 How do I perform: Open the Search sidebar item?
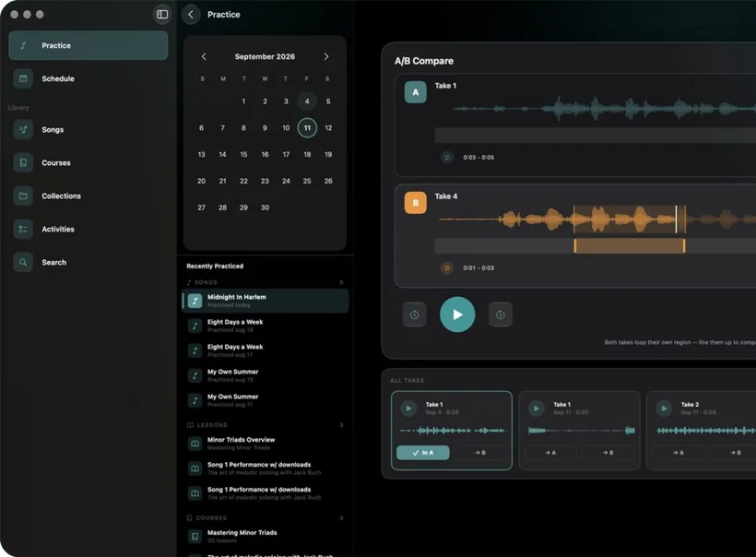pyautogui.click(x=89, y=262)
